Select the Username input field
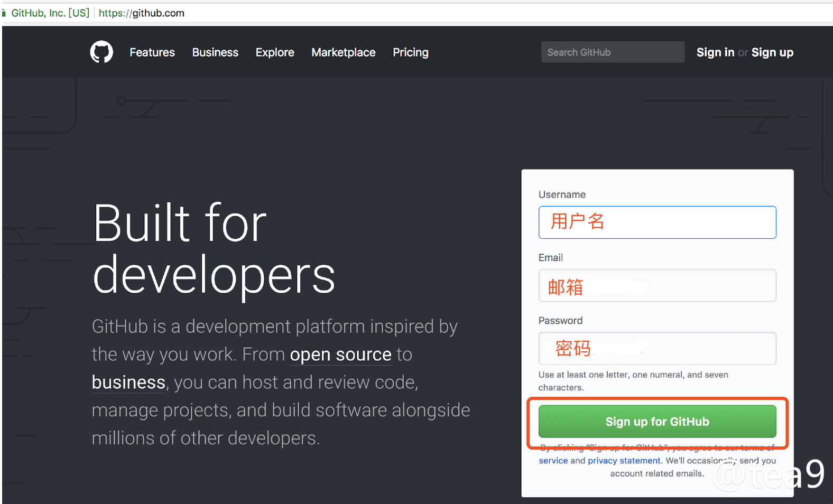The image size is (833, 504). coord(658,222)
